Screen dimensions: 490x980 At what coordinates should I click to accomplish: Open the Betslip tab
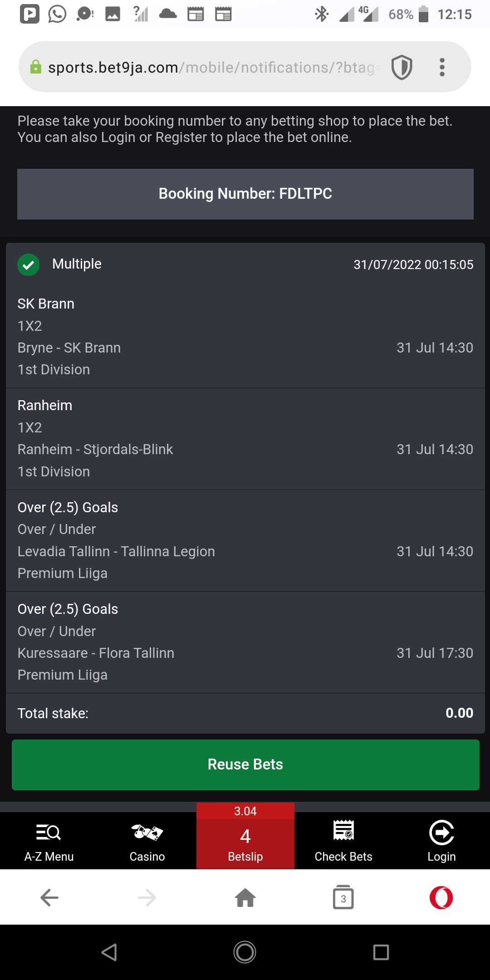(x=245, y=842)
